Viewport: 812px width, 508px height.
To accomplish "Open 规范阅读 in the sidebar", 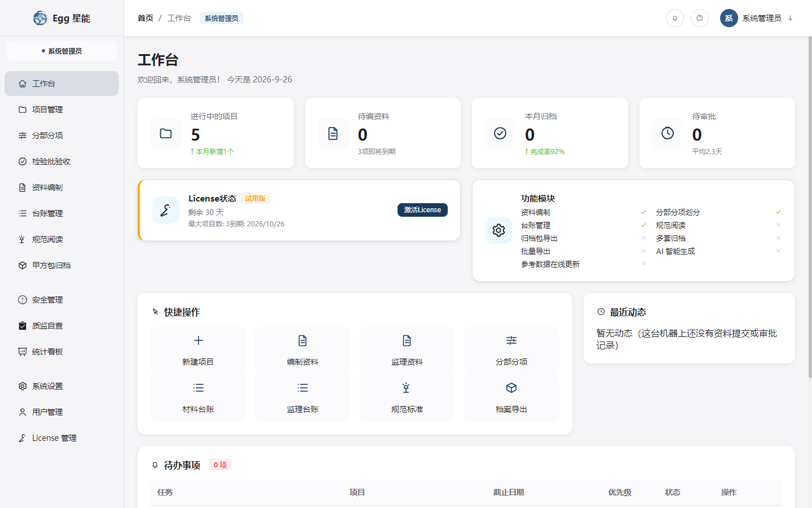I will 61,239.
